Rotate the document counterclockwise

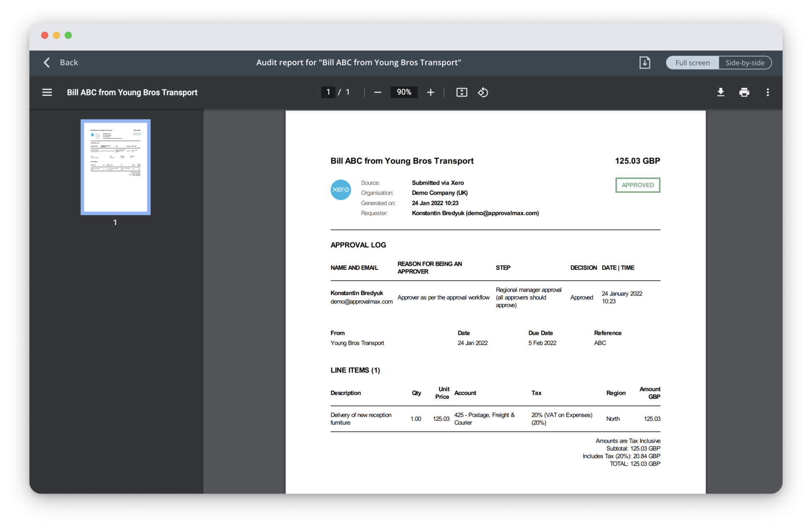(x=483, y=92)
